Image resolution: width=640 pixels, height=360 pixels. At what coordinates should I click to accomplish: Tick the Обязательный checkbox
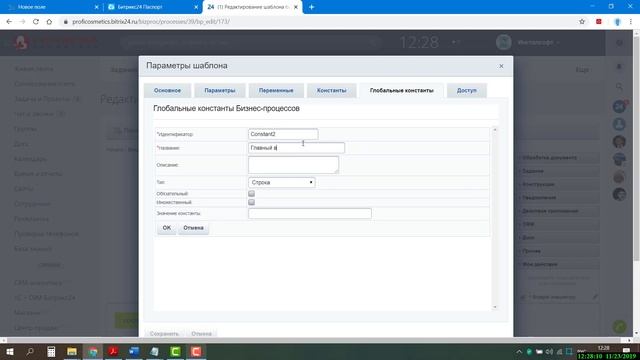pos(251,193)
